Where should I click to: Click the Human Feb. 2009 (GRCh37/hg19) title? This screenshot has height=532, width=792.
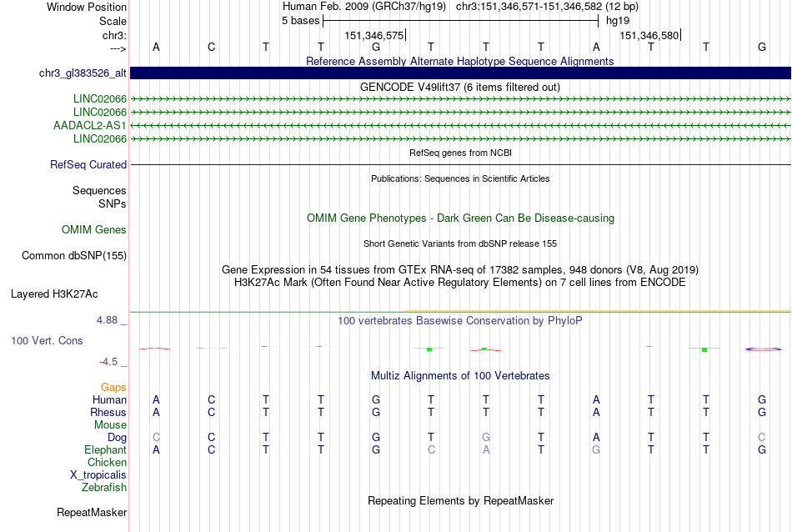[364, 7]
